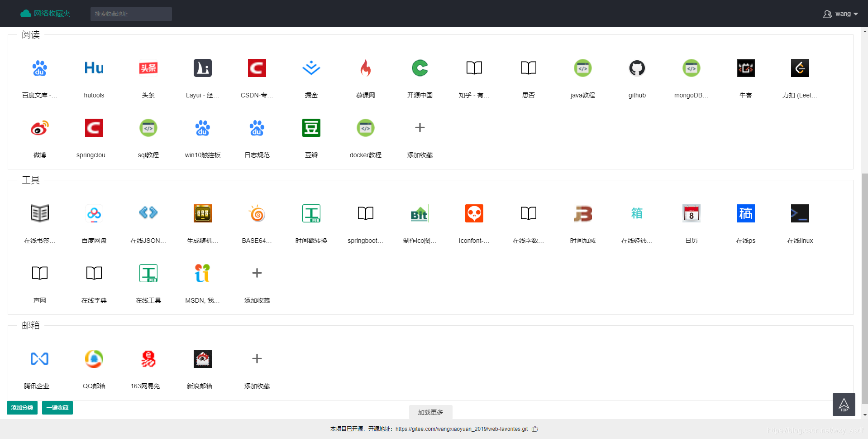Open the 在线经纬 bookmark icon
Viewport: 868px width, 439px height.
tap(637, 213)
